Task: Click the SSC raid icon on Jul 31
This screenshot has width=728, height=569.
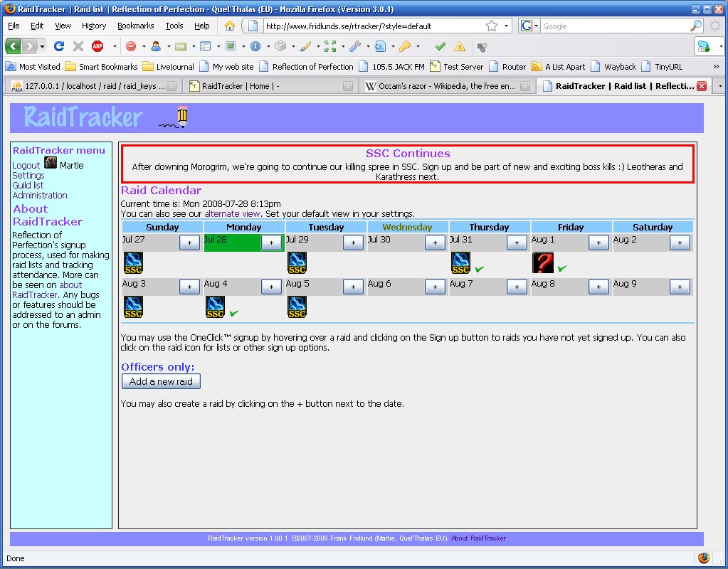Action: tap(460, 263)
